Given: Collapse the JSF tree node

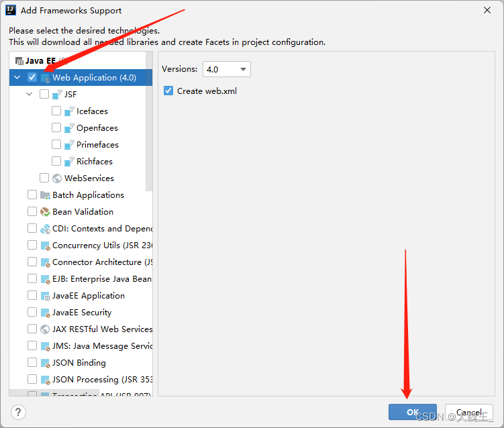Looking at the screenshot, I should point(30,94).
